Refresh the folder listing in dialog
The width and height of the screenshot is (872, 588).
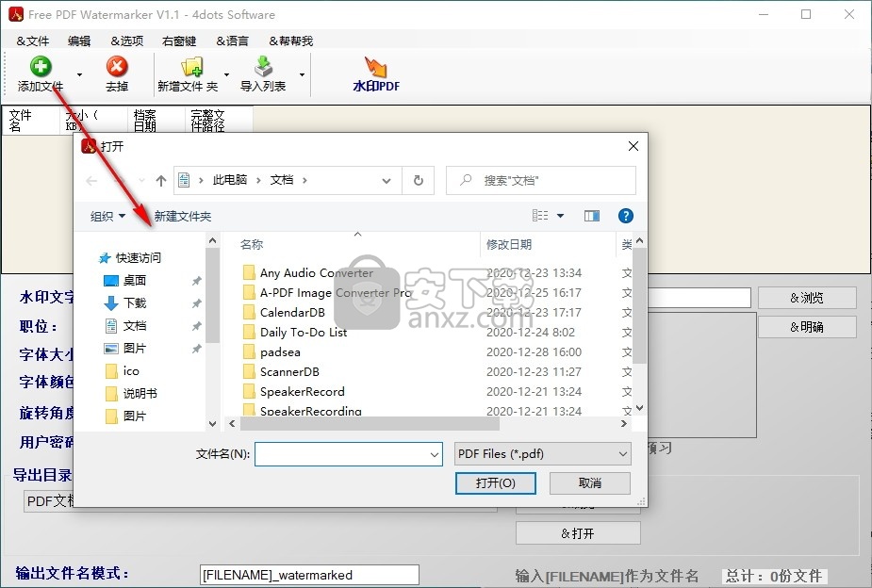pyautogui.click(x=419, y=181)
